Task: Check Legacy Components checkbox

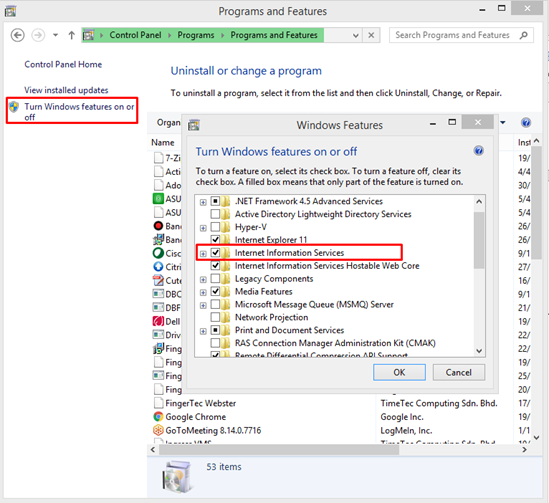Action: (x=215, y=279)
